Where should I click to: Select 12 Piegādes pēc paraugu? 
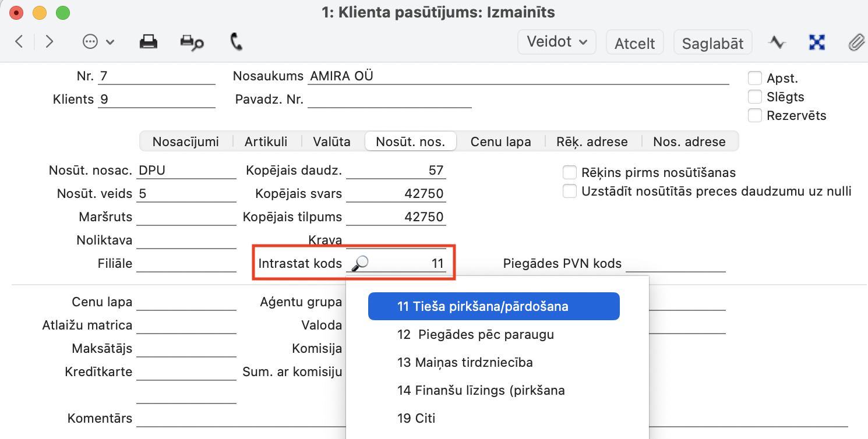pyautogui.click(x=475, y=335)
